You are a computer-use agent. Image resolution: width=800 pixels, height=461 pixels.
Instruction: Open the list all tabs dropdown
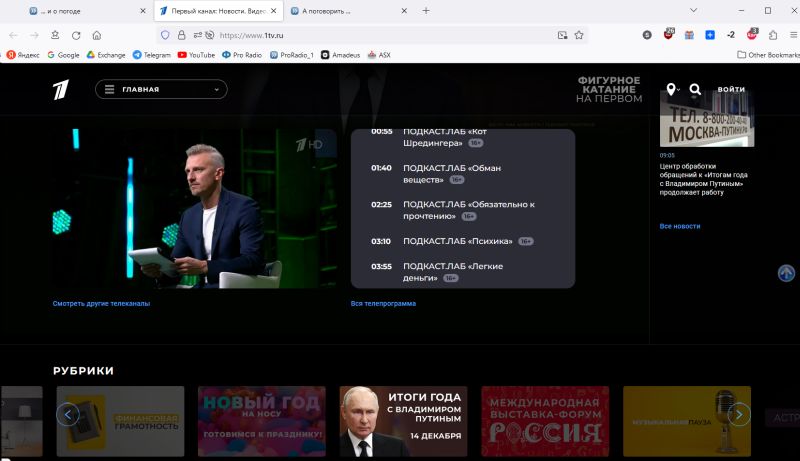(x=693, y=10)
